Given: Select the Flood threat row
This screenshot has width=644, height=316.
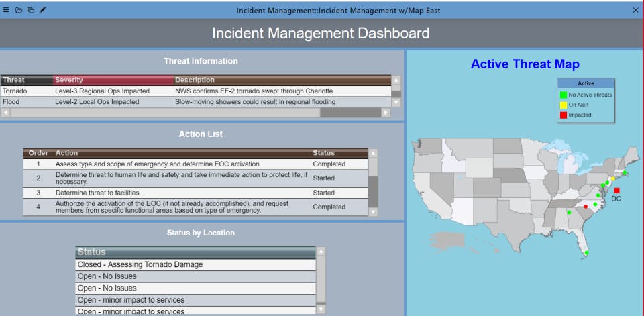Looking at the screenshot, I should tap(195, 101).
